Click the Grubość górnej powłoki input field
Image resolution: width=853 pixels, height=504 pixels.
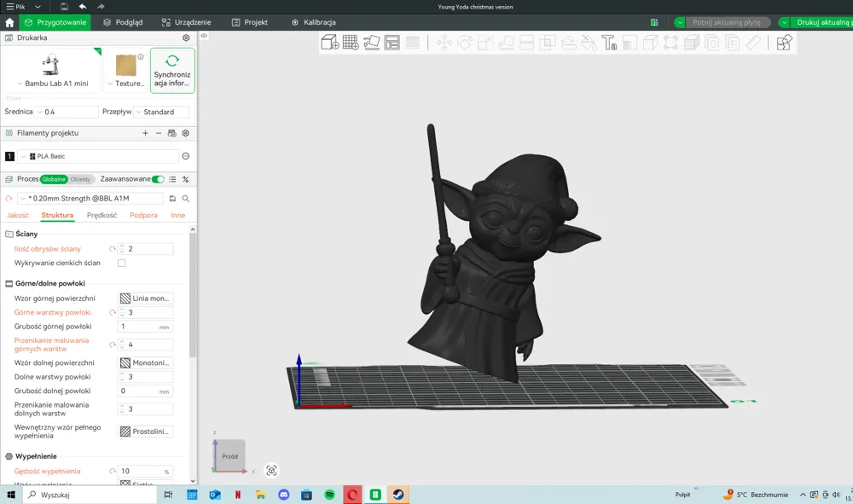146,327
